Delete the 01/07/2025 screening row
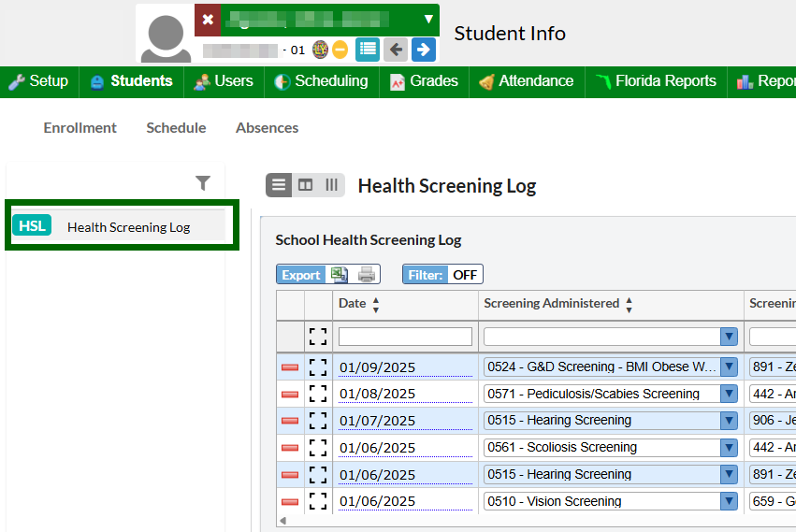This screenshot has width=796, height=532. (290, 421)
